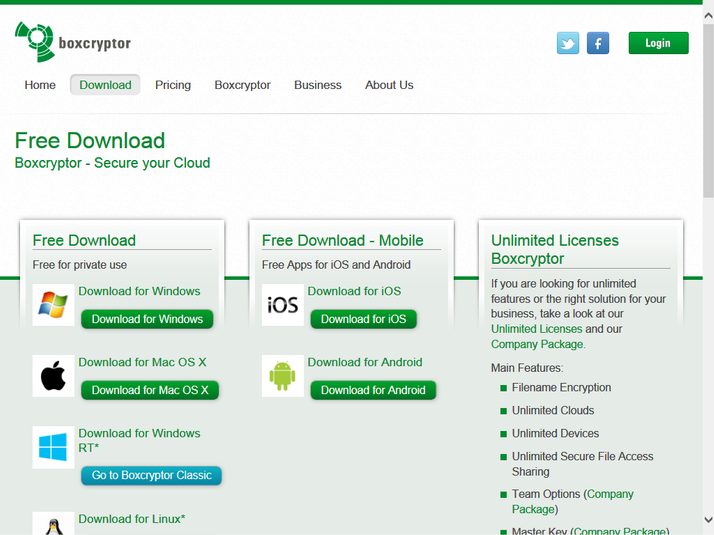The width and height of the screenshot is (714, 535).
Task: Open Company Package link beside Master Key
Action: (x=620, y=531)
